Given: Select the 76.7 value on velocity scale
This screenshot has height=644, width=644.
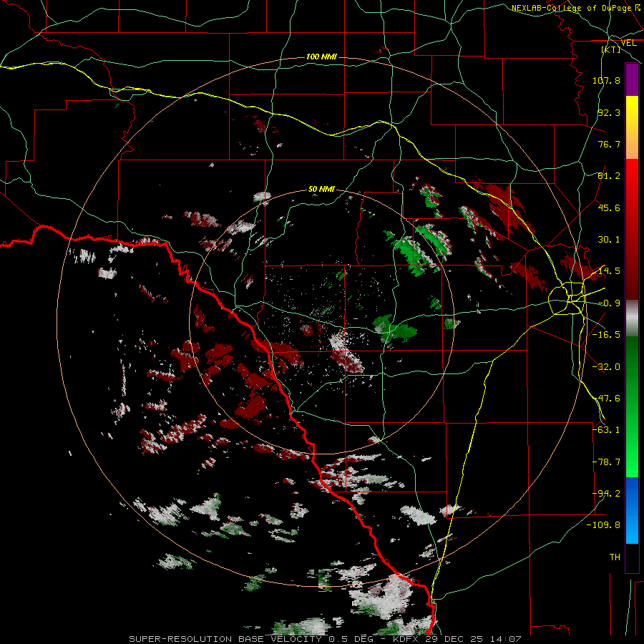Looking at the screenshot, I should (x=609, y=144).
